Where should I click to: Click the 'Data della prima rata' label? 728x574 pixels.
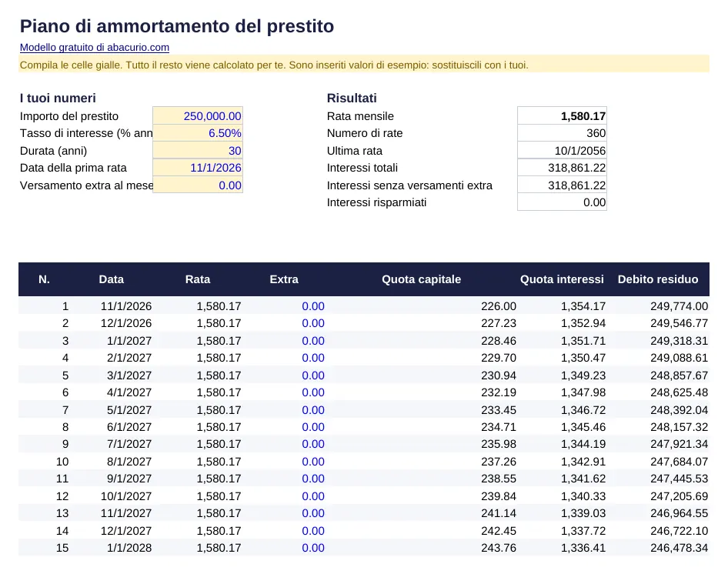(x=73, y=168)
